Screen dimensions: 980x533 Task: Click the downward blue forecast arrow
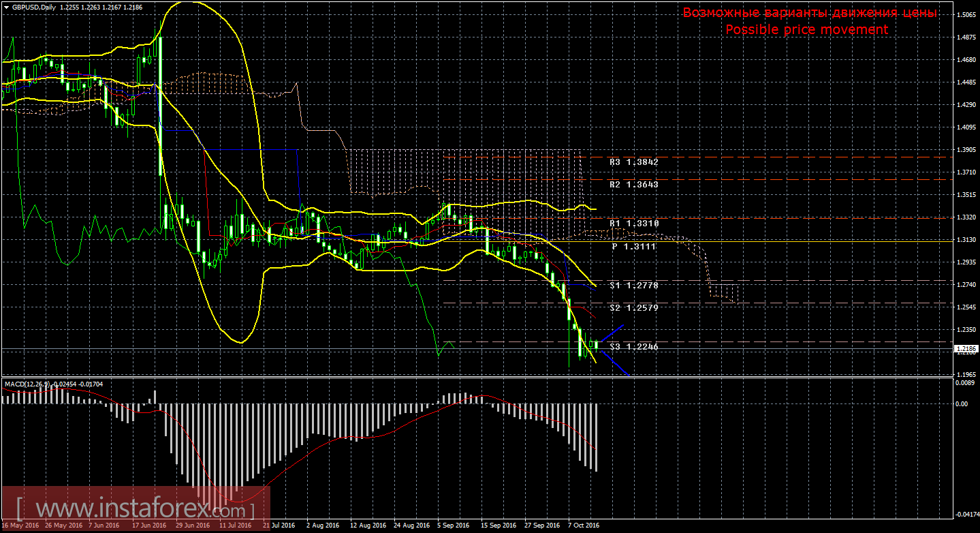pyautogui.click(x=614, y=363)
